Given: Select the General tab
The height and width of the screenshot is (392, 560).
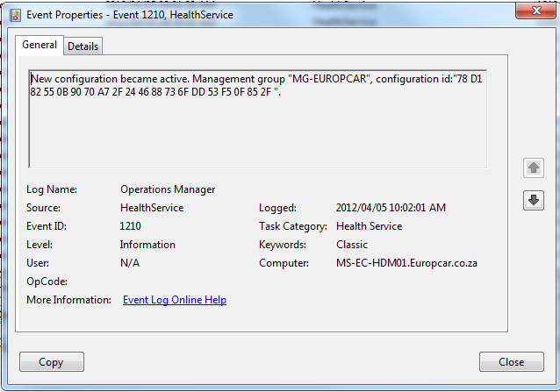Looking at the screenshot, I should click(x=39, y=46).
